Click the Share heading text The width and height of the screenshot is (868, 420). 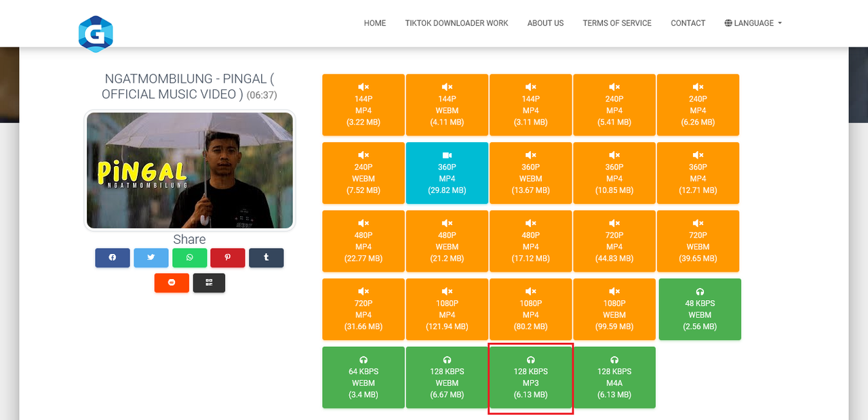click(189, 239)
